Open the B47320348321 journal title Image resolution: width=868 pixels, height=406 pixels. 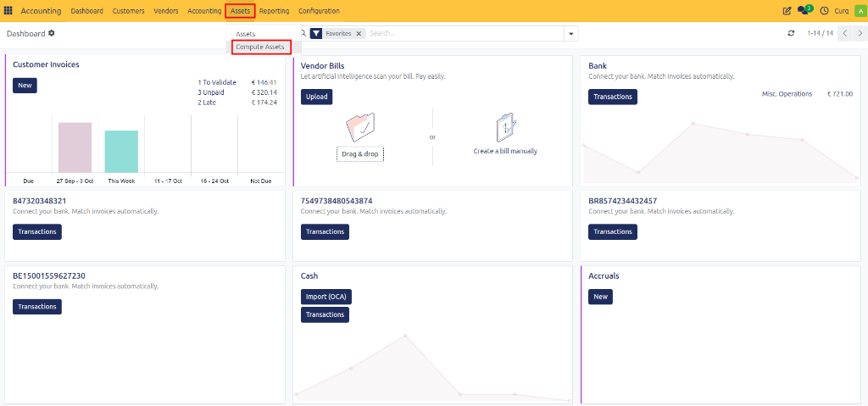pyautogui.click(x=40, y=201)
